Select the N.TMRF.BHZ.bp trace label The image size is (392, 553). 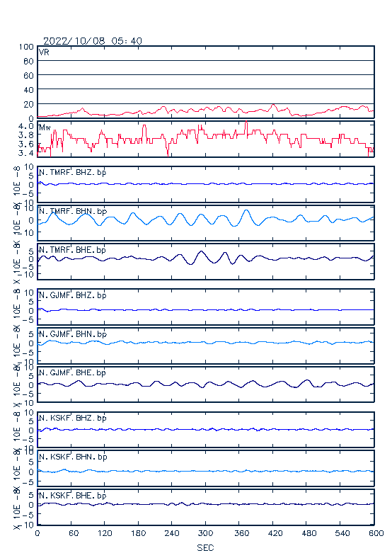click(73, 172)
